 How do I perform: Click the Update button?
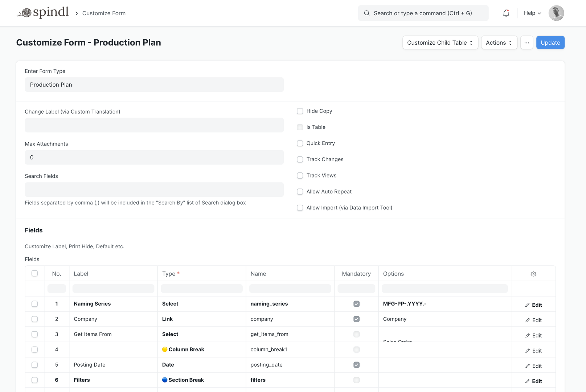coord(550,42)
